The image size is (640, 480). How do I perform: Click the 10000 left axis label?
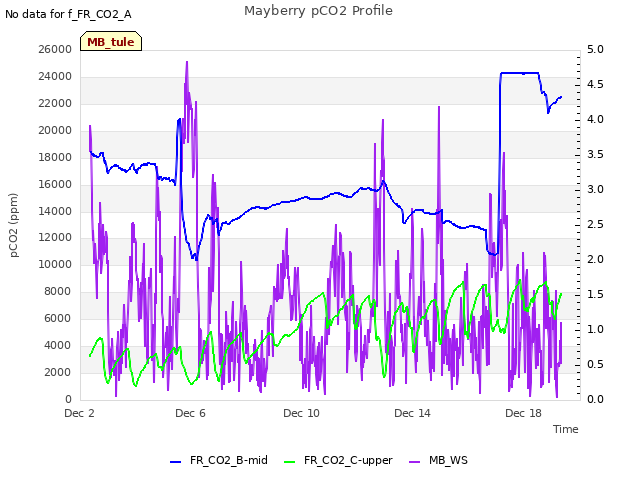55,264
